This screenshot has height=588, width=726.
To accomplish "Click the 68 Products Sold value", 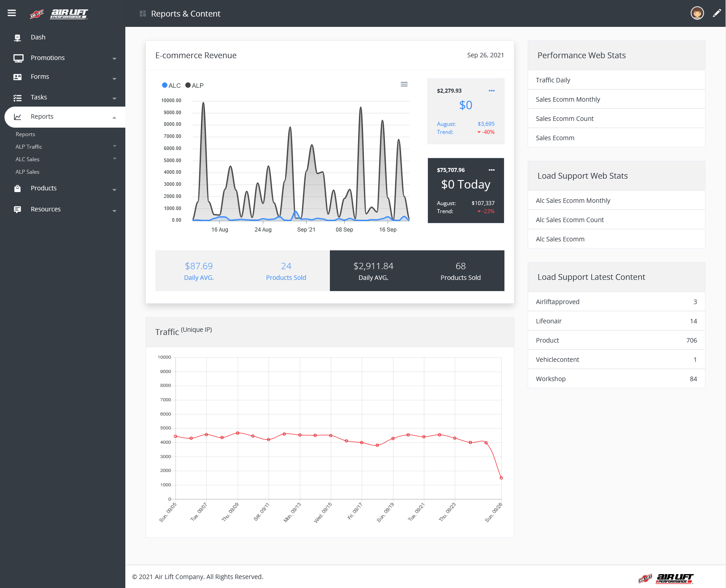I will (x=461, y=266).
